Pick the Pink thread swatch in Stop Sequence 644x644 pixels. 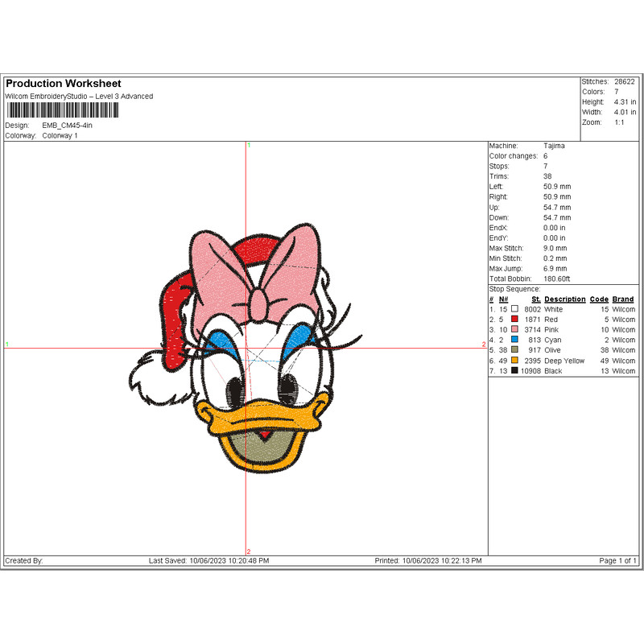(514, 330)
